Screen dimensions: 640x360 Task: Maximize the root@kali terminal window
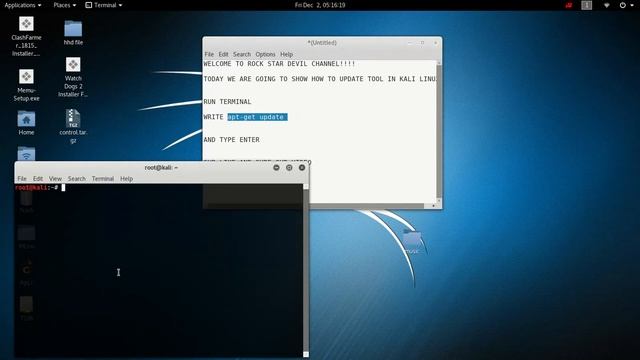click(x=289, y=168)
